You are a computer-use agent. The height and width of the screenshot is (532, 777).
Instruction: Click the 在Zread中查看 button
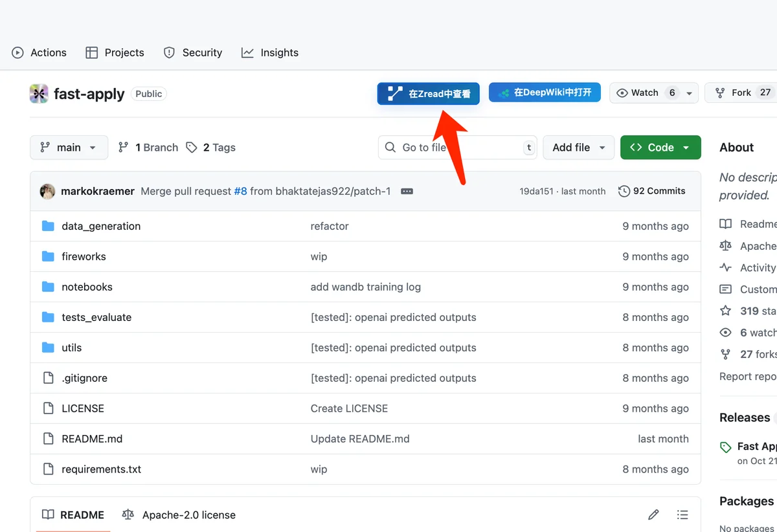(429, 94)
